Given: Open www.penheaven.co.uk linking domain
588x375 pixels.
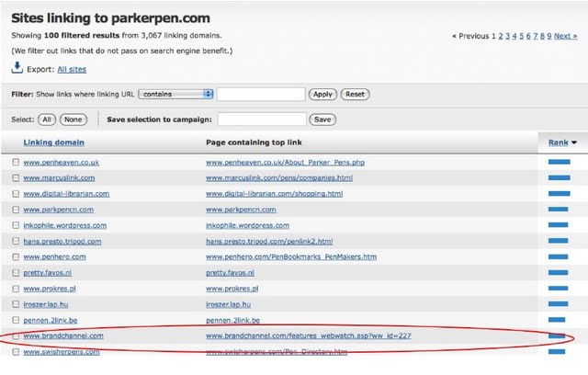Looking at the screenshot, I should (62, 163).
